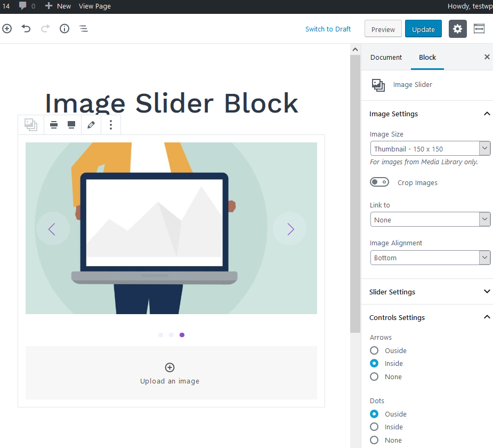493x448 pixels.
Task: Click the first slider pagination dot
Action: pyautogui.click(x=161, y=335)
